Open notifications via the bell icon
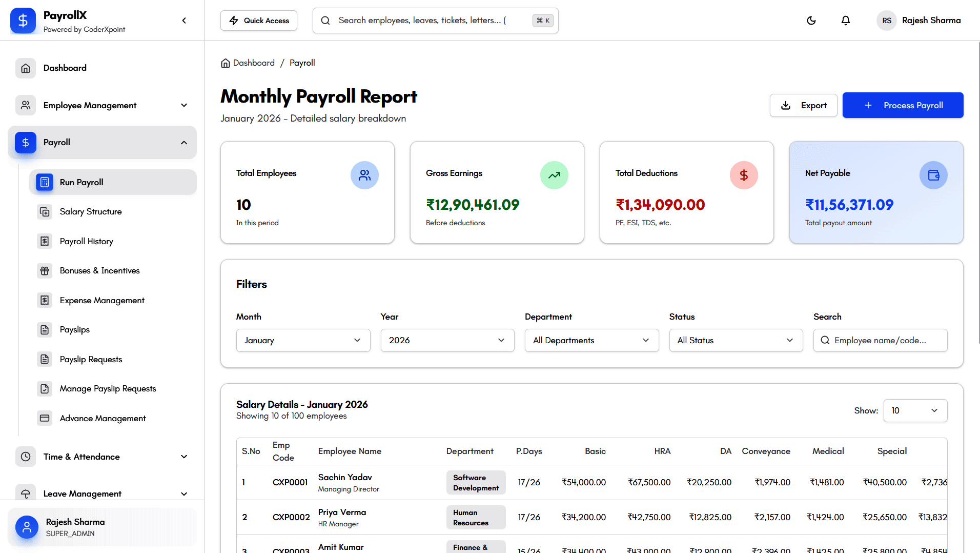The image size is (980, 553). coord(846,21)
